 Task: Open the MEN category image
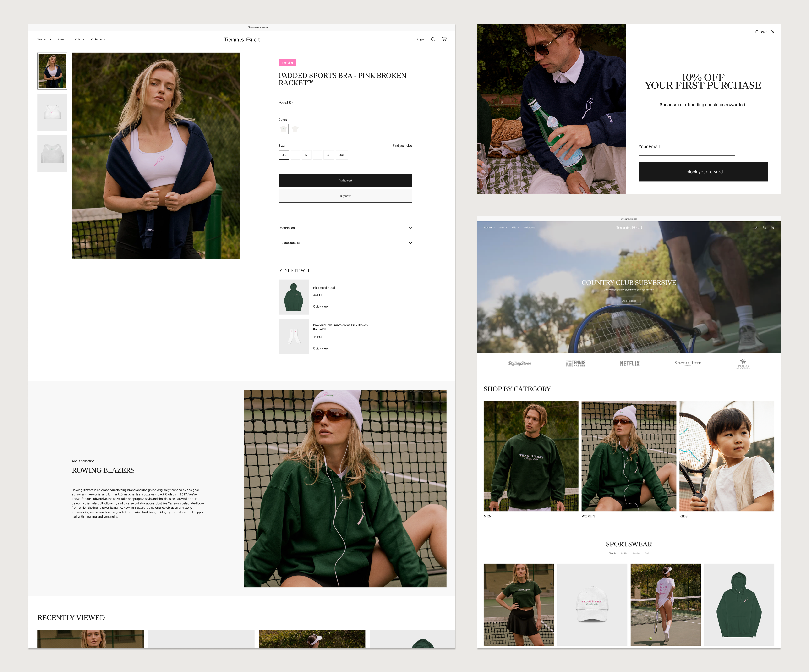pyautogui.click(x=531, y=456)
